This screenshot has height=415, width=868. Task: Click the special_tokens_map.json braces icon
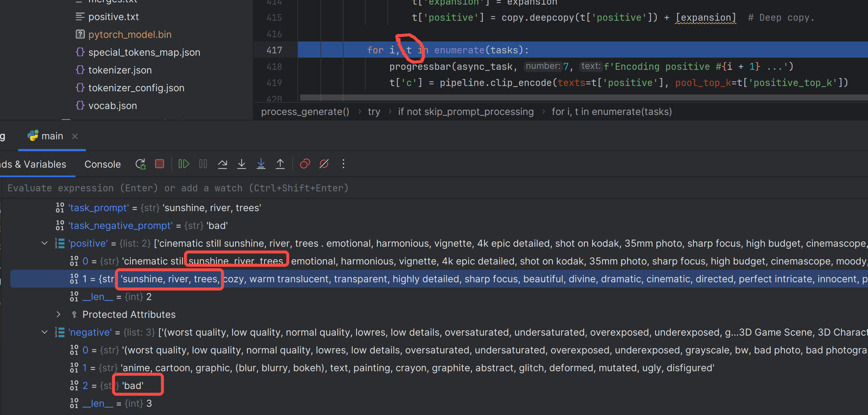pos(80,52)
